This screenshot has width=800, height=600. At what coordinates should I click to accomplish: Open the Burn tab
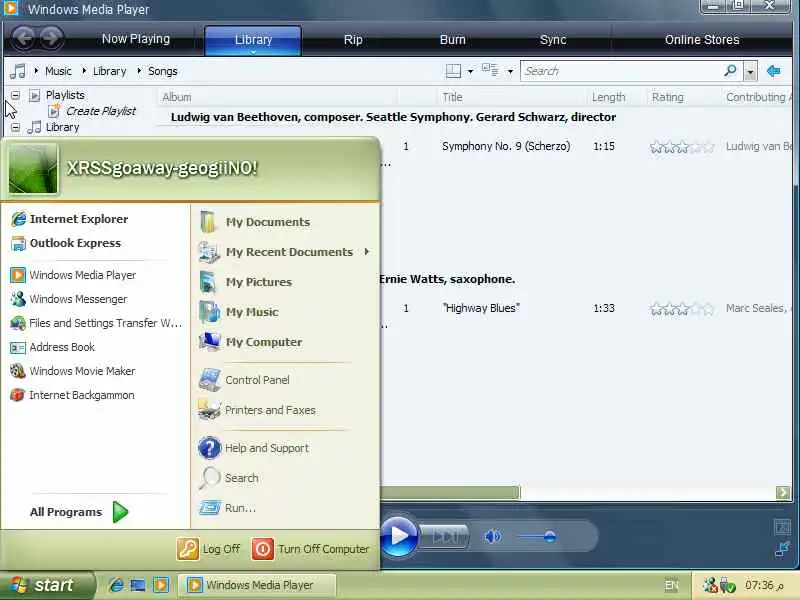pyautogui.click(x=453, y=40)
